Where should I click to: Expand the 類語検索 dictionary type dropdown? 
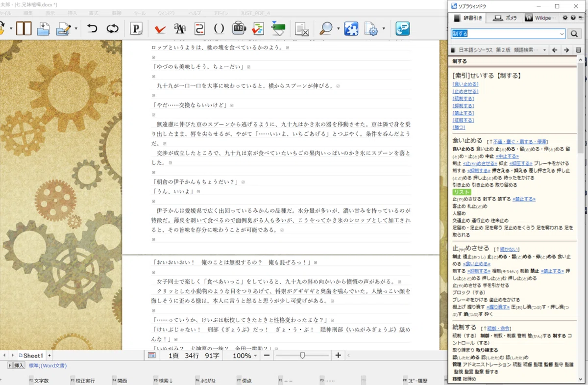[544, 50]
